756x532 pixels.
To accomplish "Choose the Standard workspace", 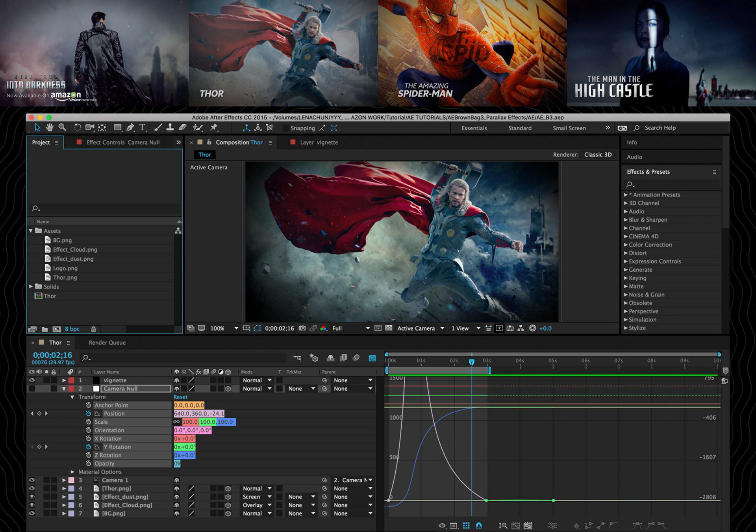I will click(x=520, y=128).
